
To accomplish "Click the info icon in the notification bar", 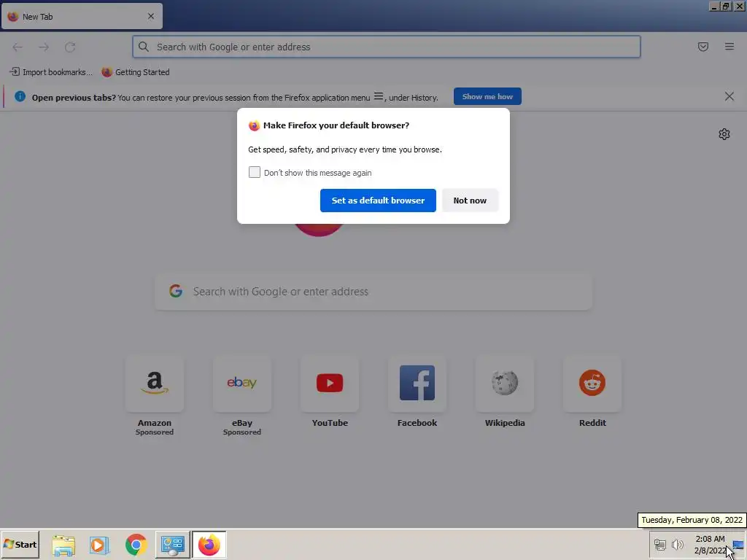I will (20, 97).
